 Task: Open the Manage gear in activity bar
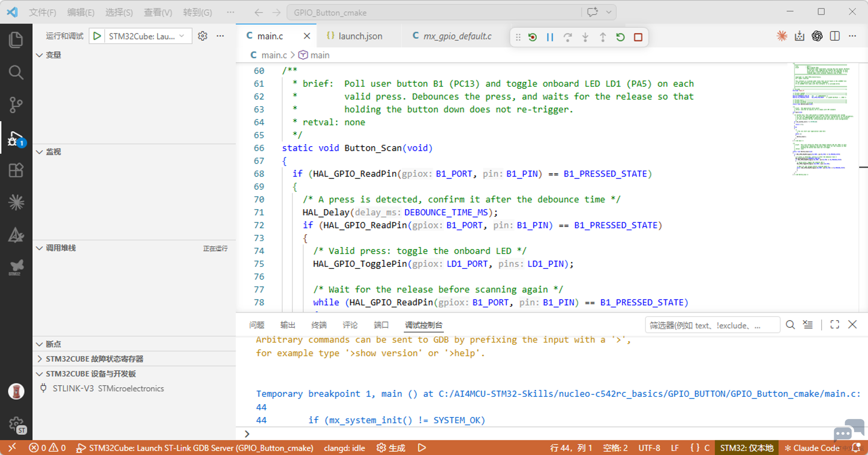pos(17,425)
